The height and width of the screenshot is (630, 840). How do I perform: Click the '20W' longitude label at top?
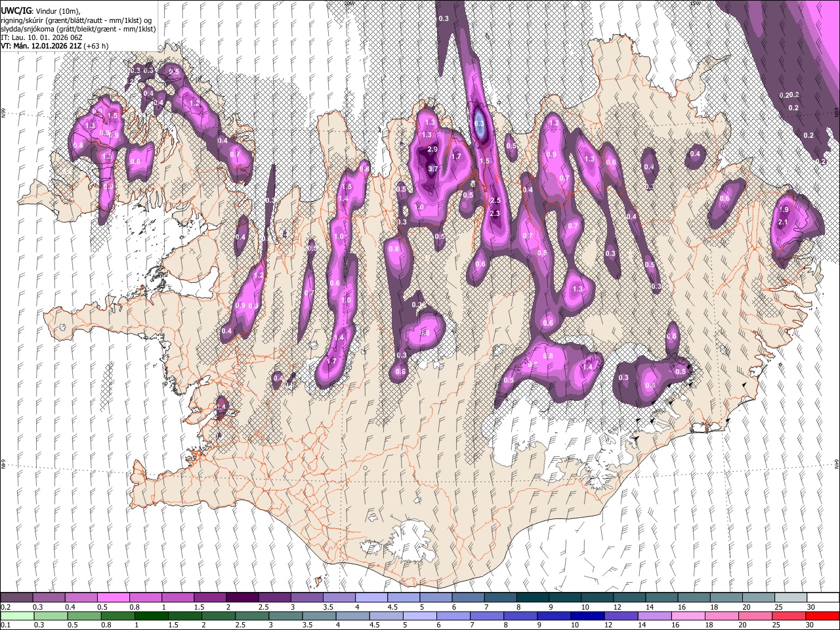[x=349, y=3]
